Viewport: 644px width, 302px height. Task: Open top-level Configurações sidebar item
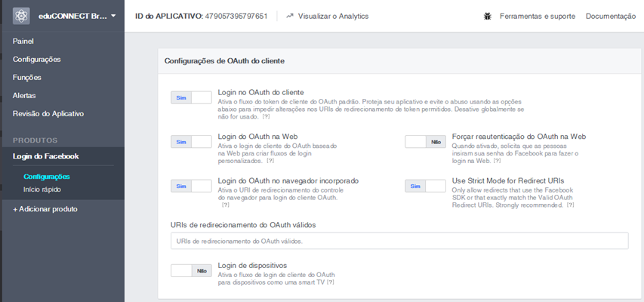pyautogui.click(x=36, y=60)
